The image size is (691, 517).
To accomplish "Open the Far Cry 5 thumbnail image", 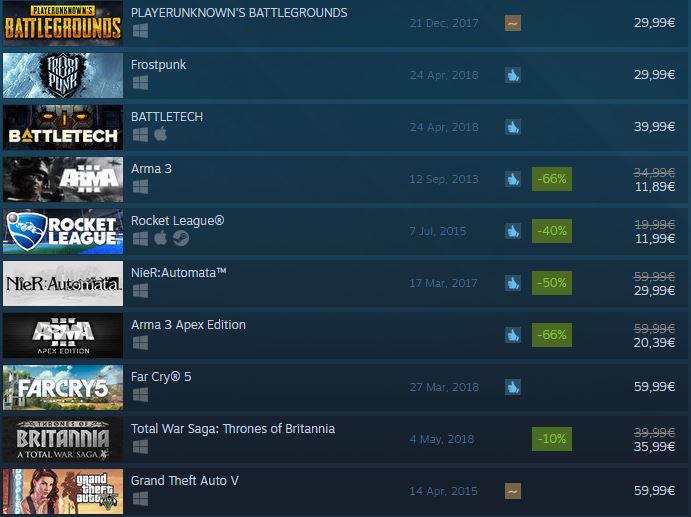I will [x=63, y=387].
